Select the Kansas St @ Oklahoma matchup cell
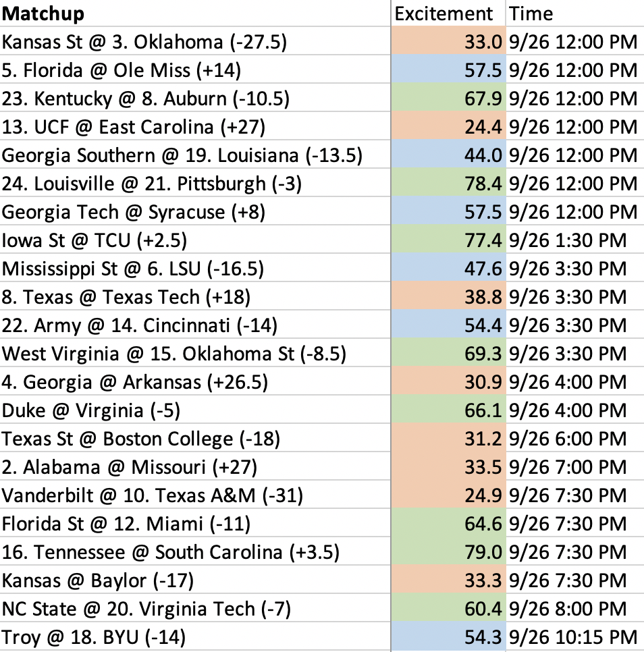Viewport: 644px width, 652px height. pyautogui.click(x=195, y=41)
